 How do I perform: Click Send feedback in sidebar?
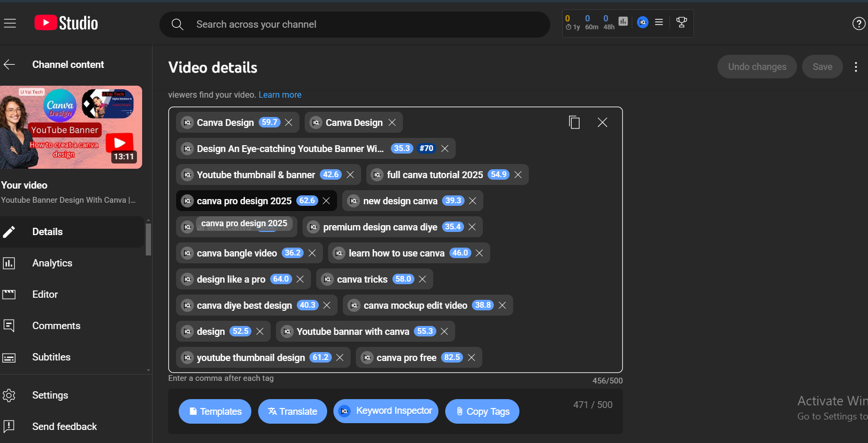(x=72, y=427)
